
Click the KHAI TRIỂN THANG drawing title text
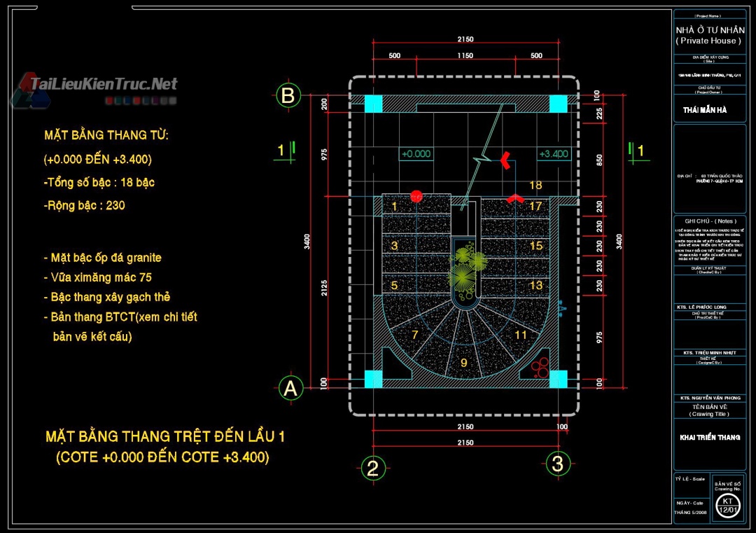click(710, 437)
